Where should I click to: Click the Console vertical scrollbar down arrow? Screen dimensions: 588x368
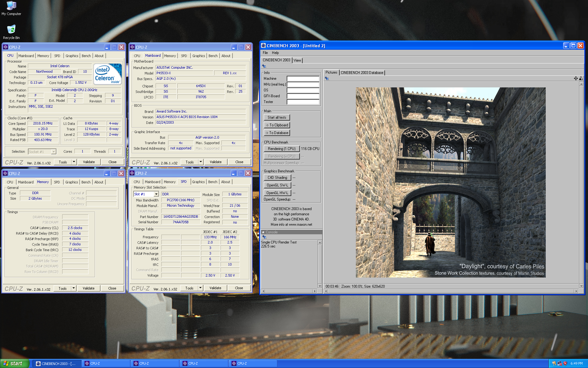pos(320,286)
